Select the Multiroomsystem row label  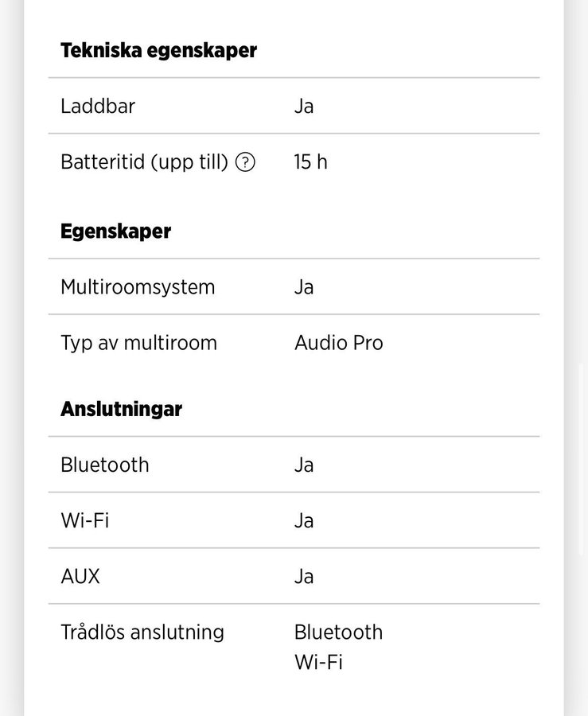click(x=138, y=287)
